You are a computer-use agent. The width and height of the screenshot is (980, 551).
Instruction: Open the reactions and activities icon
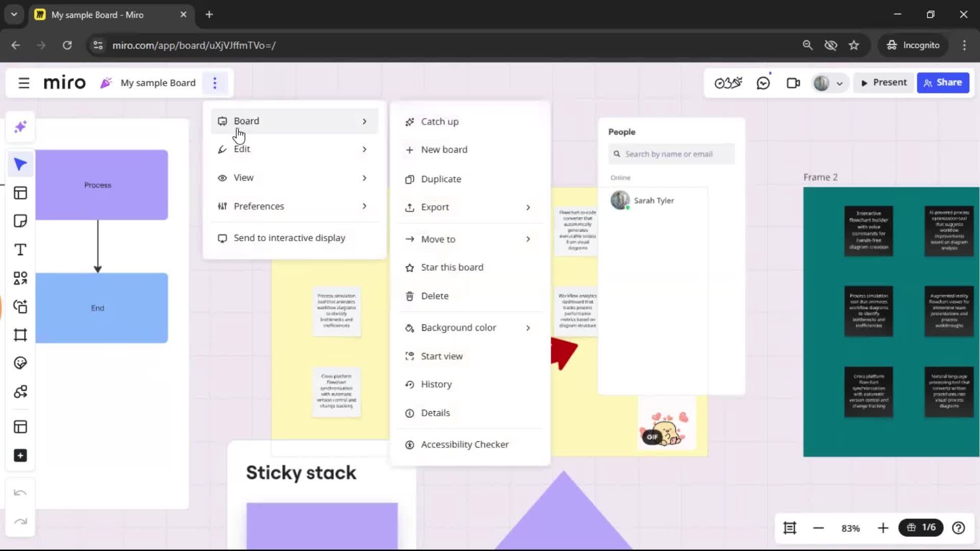tap(728, 83)
